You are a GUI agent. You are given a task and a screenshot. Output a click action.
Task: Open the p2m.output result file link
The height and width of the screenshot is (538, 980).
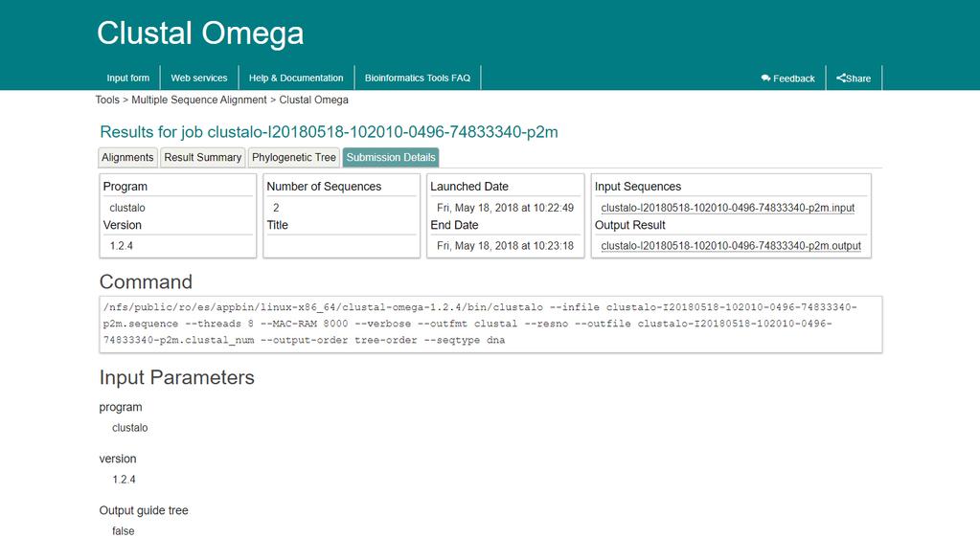731,246
